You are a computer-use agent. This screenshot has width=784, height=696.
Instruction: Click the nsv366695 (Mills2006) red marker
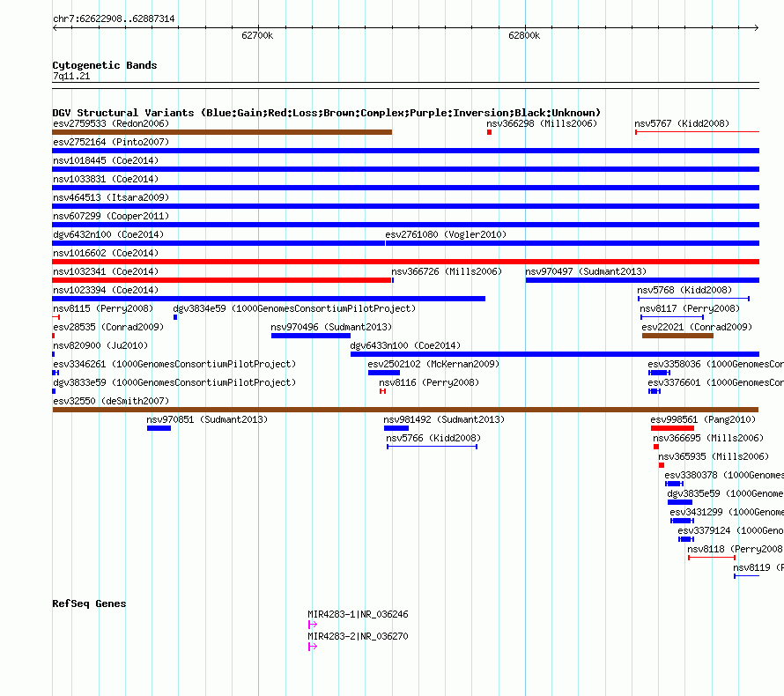[x=656, y=447]
